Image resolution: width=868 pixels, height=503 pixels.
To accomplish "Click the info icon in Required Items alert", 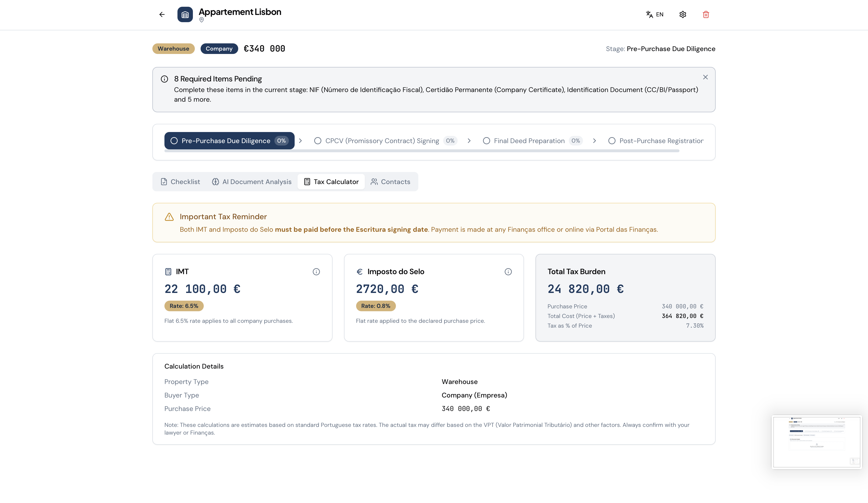I will (164, 79).
